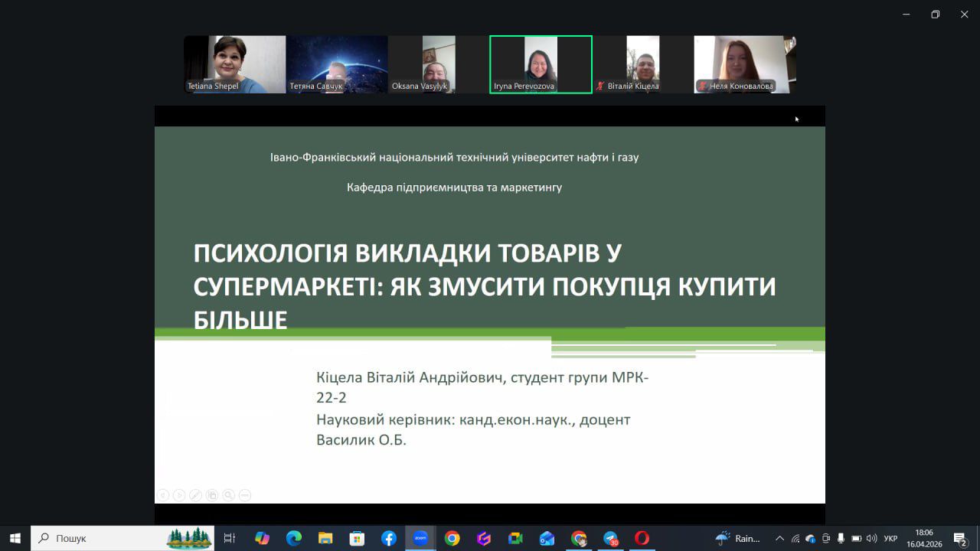Click text Кафедра підприємництва та маркетингу
Image resolution: width=980 pixels, height=551 pixels.
click(x=454, y=187)
